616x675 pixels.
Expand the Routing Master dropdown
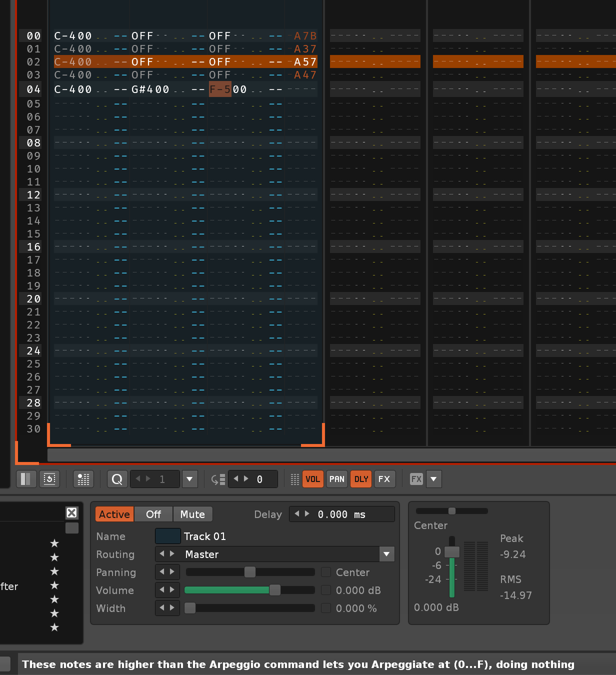[x=386, y=554]
